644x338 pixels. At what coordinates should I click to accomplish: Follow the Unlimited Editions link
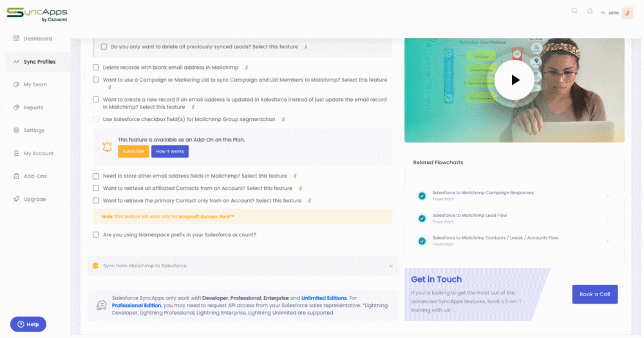click(324, 298)
